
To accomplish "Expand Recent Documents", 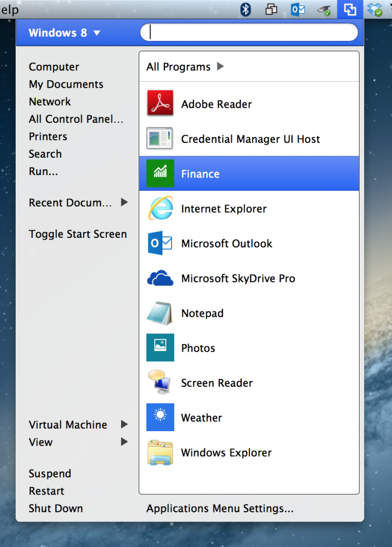I will pyautogui.click(x=70, y=203).
